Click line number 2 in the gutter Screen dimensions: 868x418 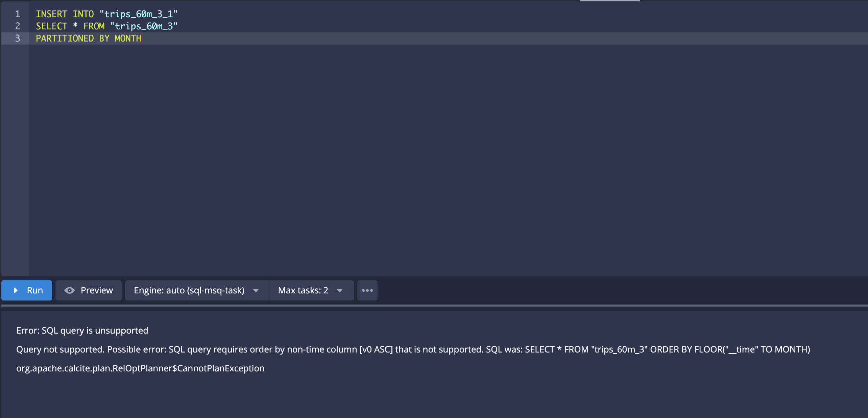click(x=18, y=26)
